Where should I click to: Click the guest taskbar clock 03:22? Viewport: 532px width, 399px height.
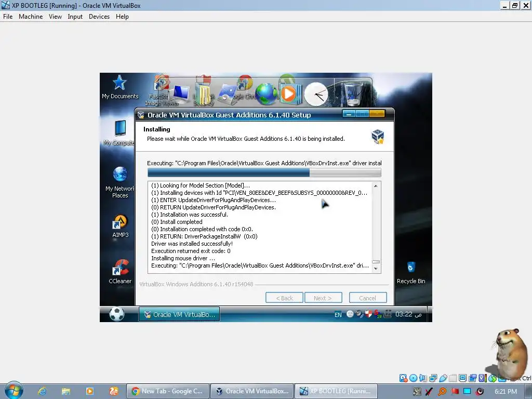coord(408,314)
